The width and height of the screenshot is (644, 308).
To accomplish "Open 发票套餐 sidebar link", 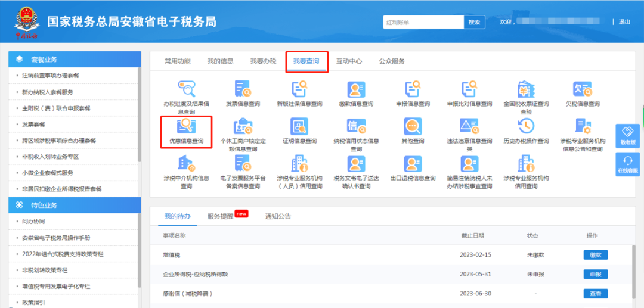I will click(x=33, y=125).
